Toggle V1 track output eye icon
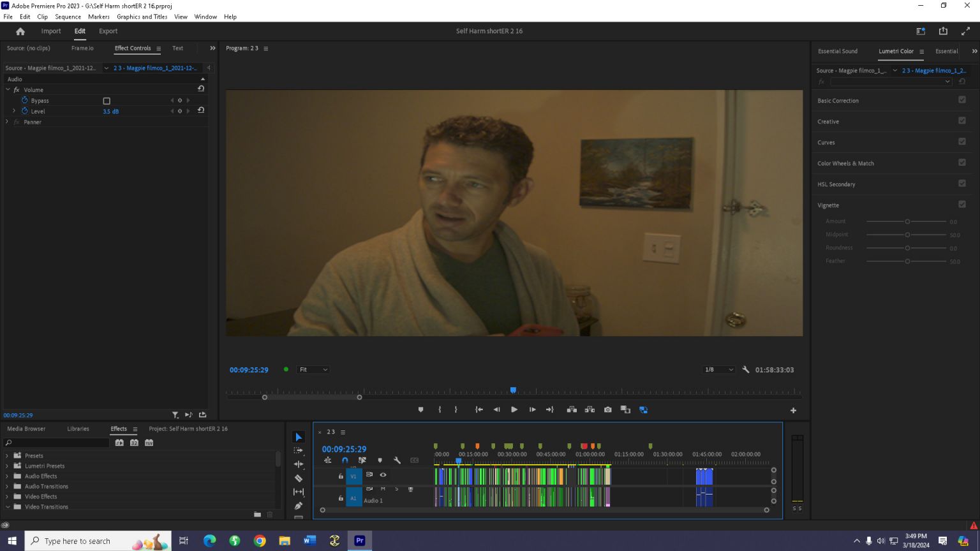 [x=383, y=475]
